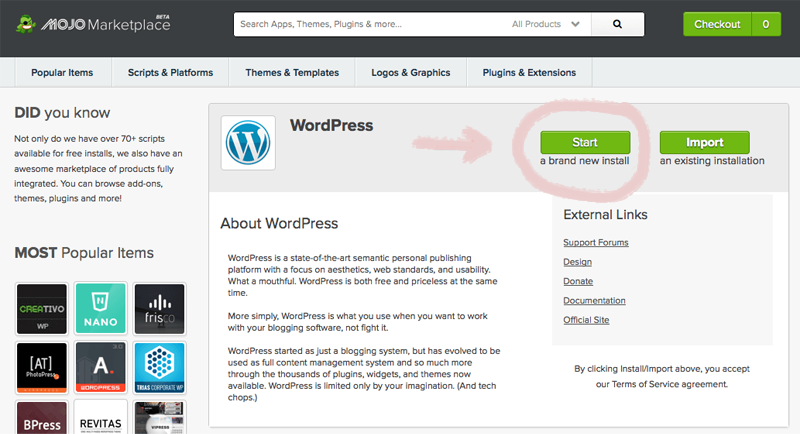Expand the All Products dropdown

pyautogui.click(x=545, y=24)
